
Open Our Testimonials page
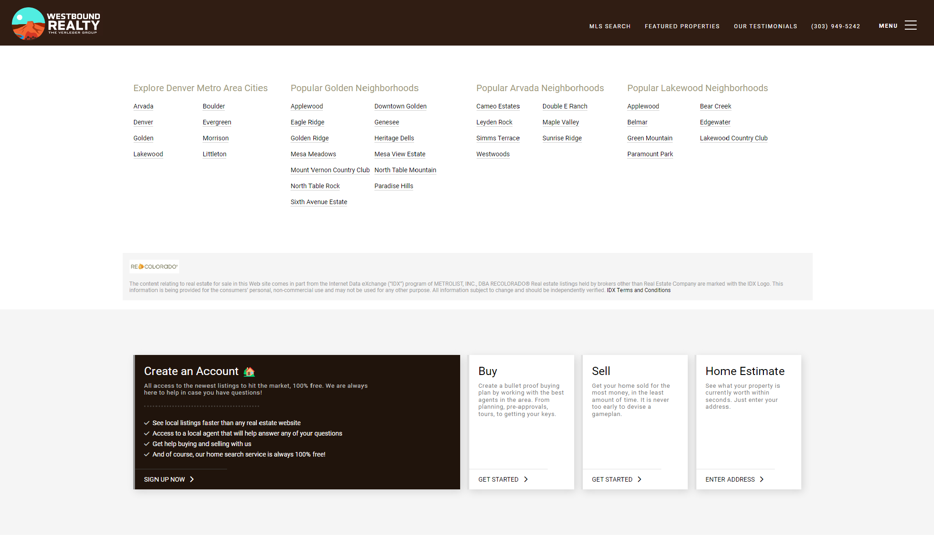[x=765, y=26]
